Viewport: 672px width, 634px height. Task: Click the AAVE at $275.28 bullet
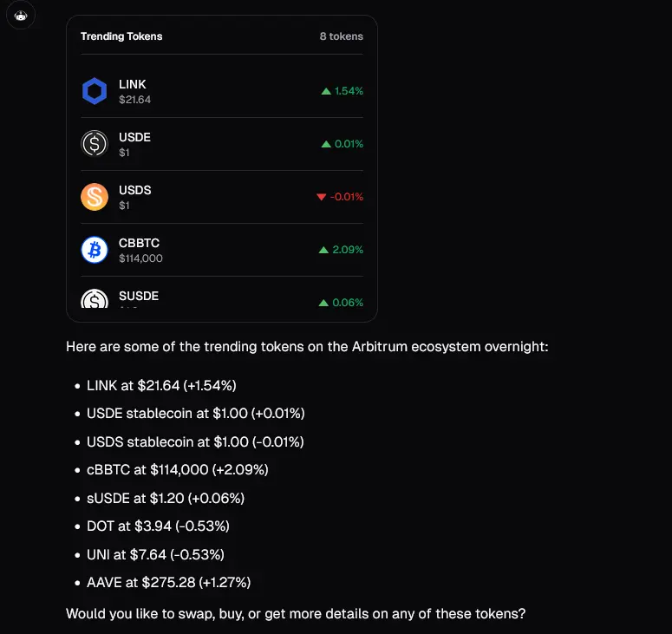pos(168,582)
